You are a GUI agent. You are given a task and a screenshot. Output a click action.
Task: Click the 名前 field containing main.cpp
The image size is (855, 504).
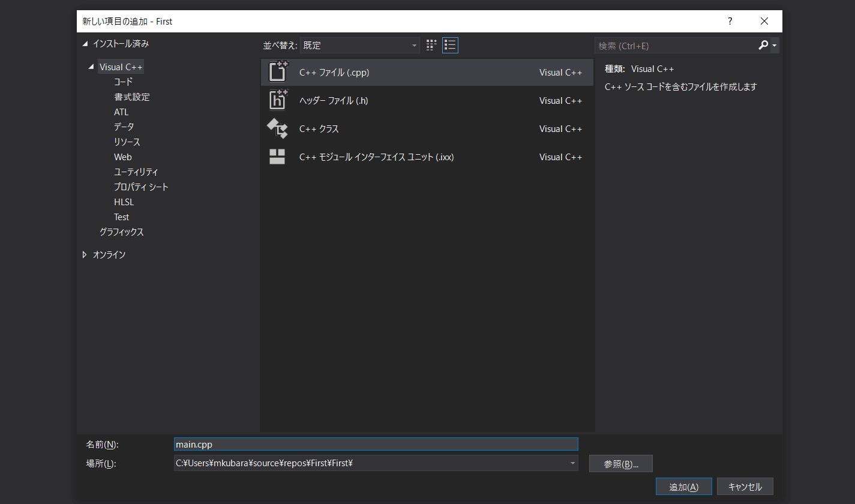[376, 444]
